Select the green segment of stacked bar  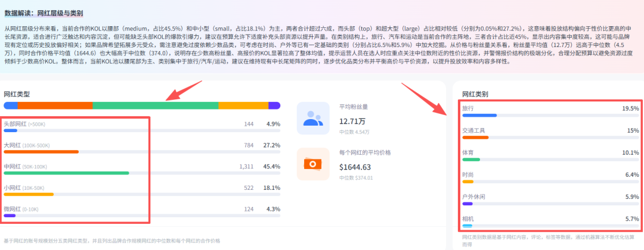point(156,105)
